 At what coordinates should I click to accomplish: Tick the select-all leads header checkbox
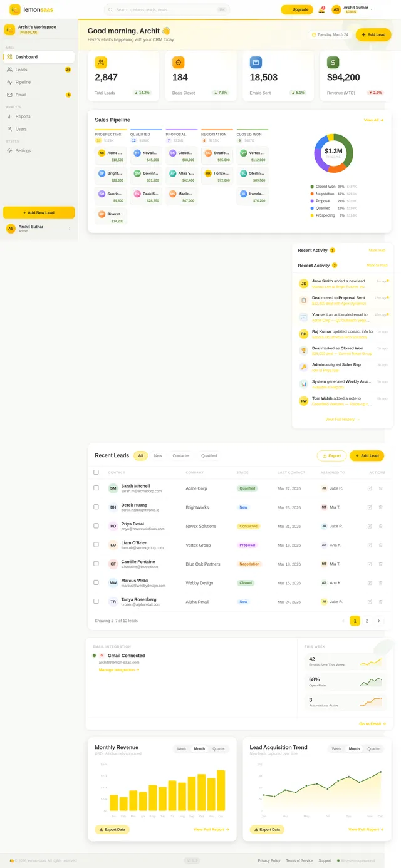click(x=96, y=472)
